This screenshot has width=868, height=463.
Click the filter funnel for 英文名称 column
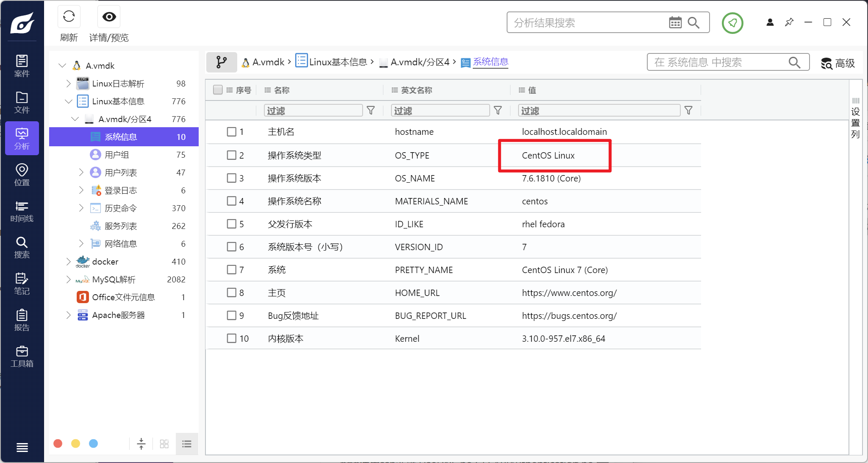point(498,111)
